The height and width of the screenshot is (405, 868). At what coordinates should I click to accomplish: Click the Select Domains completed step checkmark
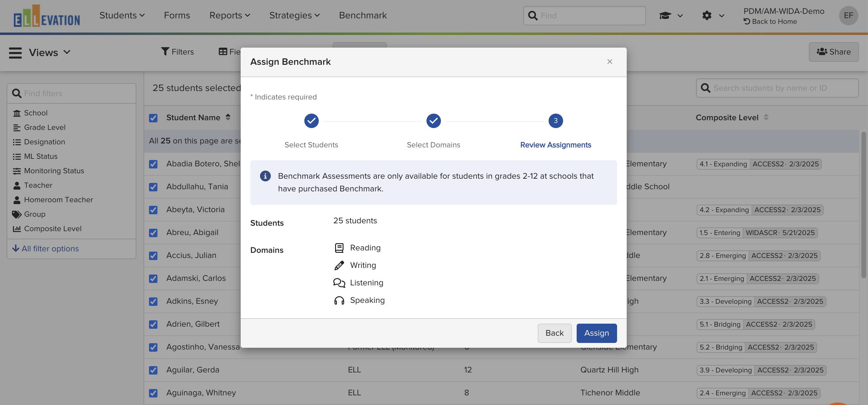(x=433, y=121)
